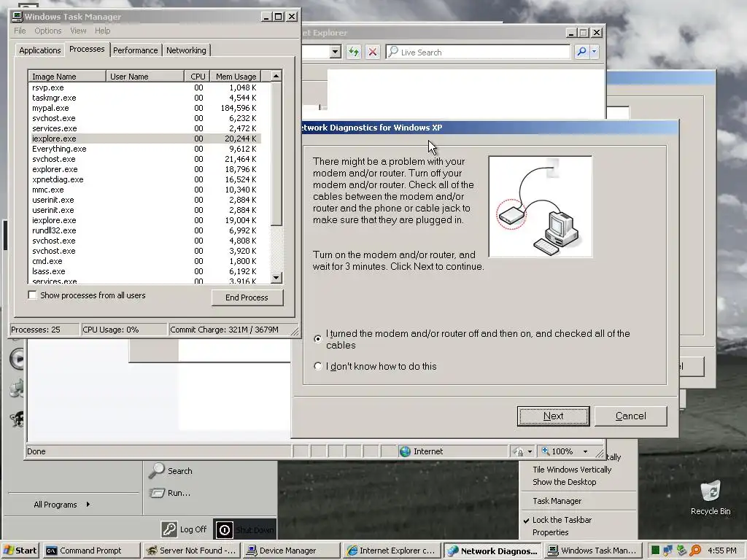The height and width of the screenshot is (560, 747).
Task: Click the Task Manager process list scroll up arrow
Action: [x=276, y=76]
